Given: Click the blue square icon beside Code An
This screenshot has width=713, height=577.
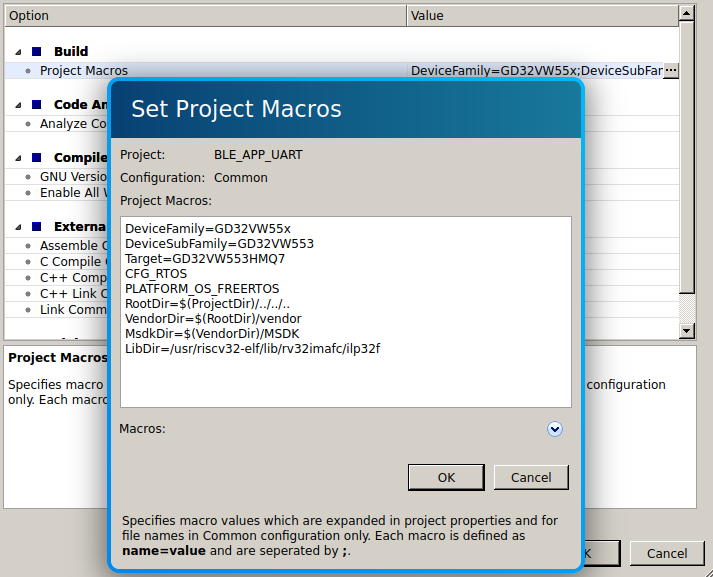Looking at the screenshot, I should pos(36,104).
